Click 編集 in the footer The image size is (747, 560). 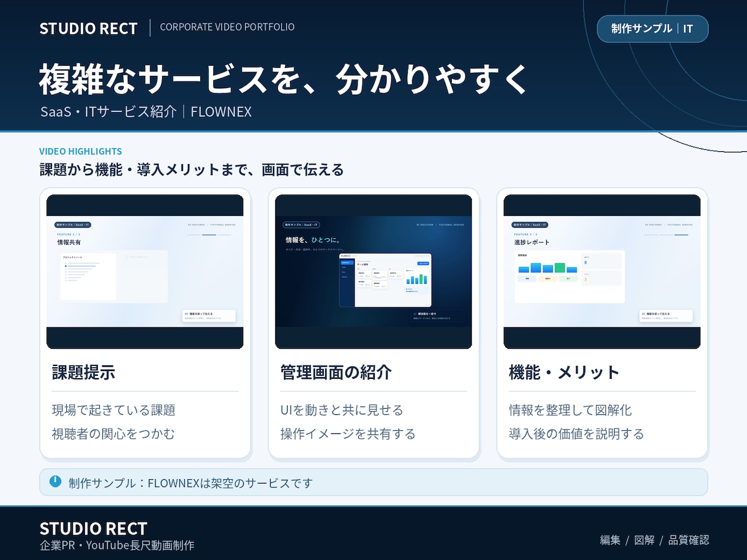click(x=610, y=540)
